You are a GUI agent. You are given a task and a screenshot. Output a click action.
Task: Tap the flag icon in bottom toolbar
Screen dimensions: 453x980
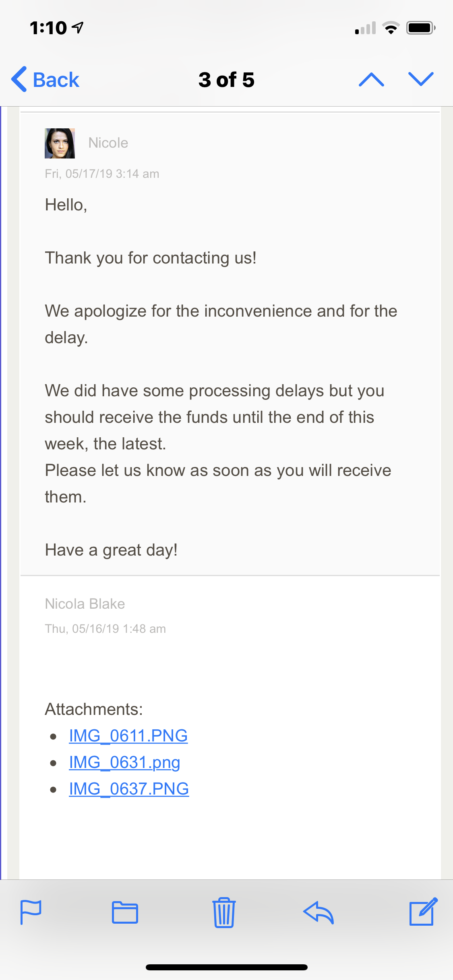[31, 912]
